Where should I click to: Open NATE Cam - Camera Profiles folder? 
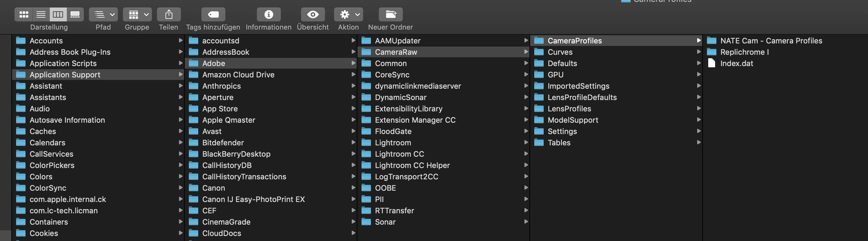pyautogui.click(x=785, y=41)
